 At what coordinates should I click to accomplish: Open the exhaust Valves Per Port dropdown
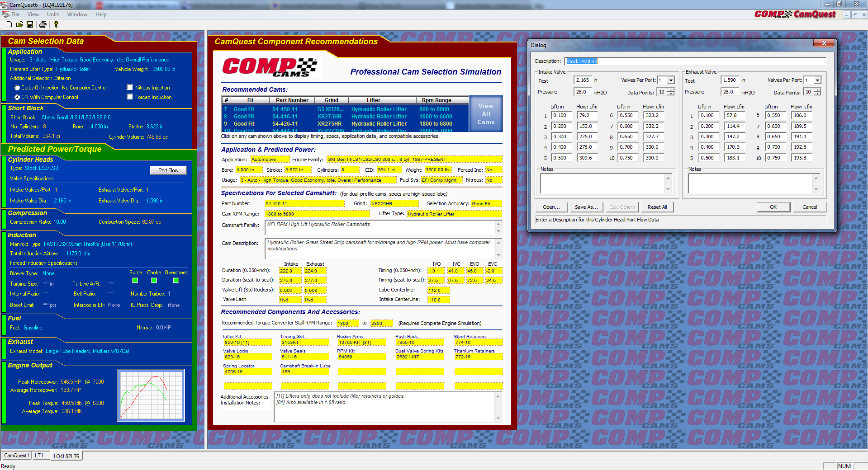[x=817, y=80]
